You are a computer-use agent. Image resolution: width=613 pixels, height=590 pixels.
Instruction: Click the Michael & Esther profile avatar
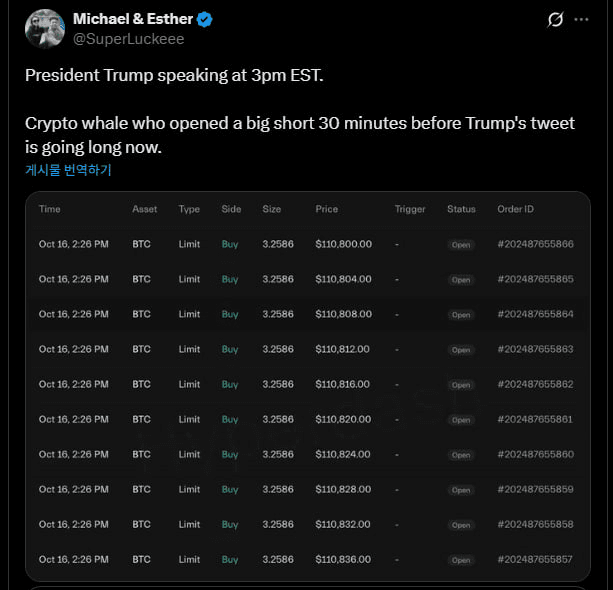(x=45, y=29)
